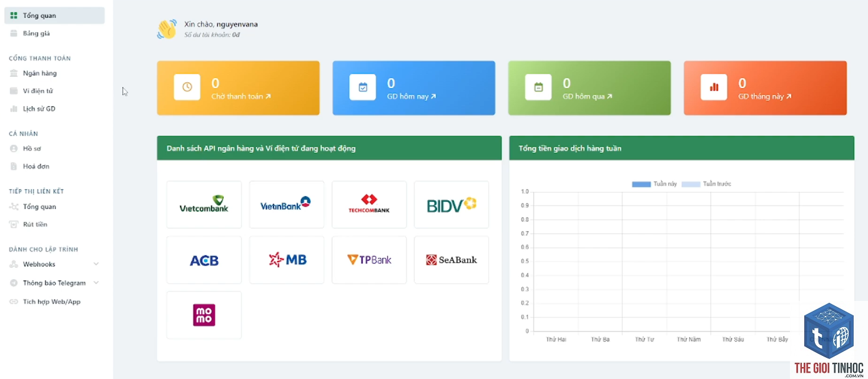Click the Lịch sử GD chart icon

(x=14, y=109)
